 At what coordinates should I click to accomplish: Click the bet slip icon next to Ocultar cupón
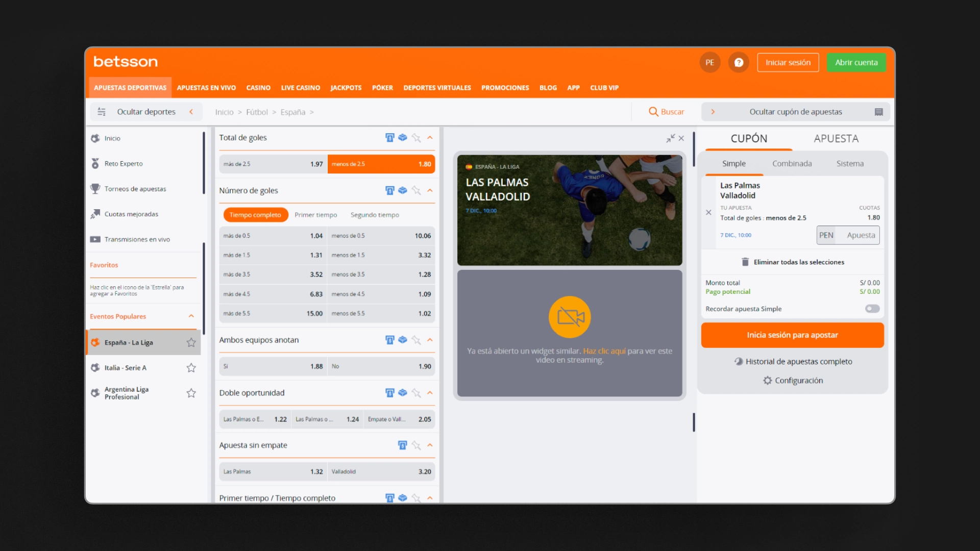pyautogui.click(x=879, y=112)
